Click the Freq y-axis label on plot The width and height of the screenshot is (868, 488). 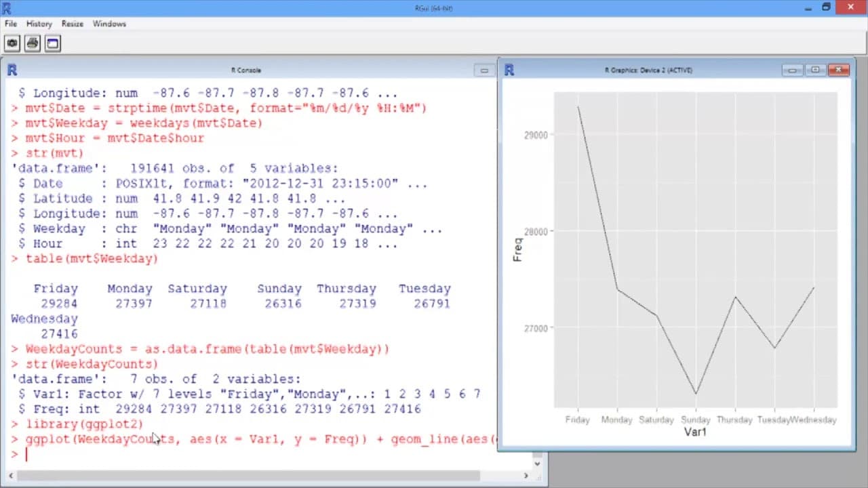pyautogui.click(x=518, y=249)
